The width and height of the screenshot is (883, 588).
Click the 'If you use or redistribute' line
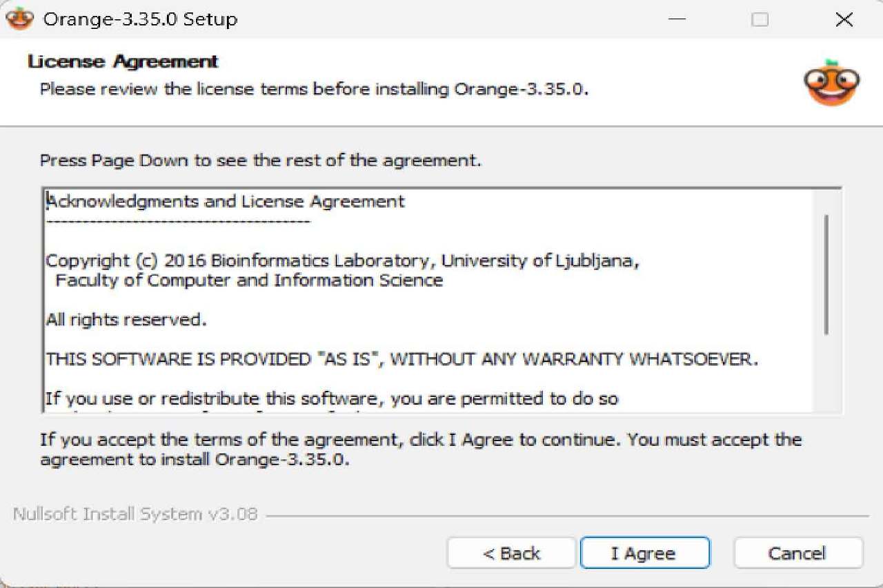click(x=331, y=398)
